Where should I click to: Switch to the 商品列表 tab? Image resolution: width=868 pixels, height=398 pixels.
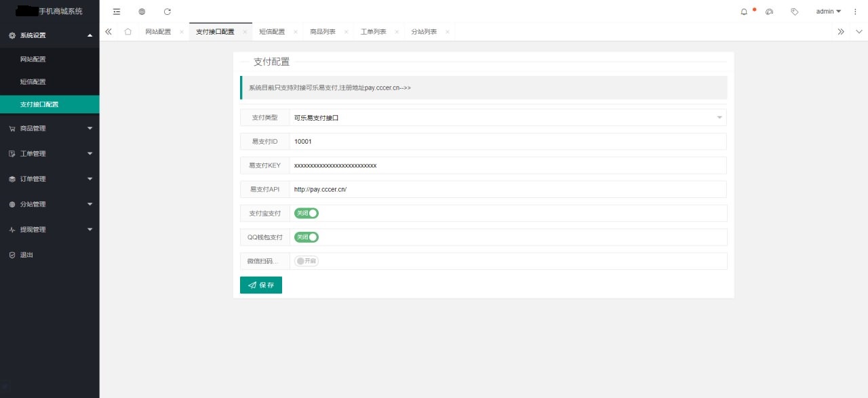click(323, 32)
